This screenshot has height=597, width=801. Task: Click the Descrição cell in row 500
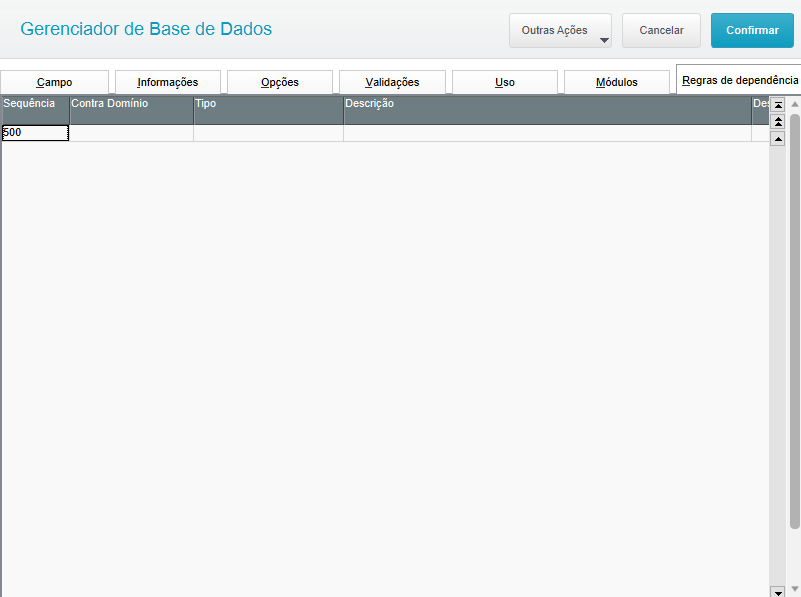click(548, 133)
